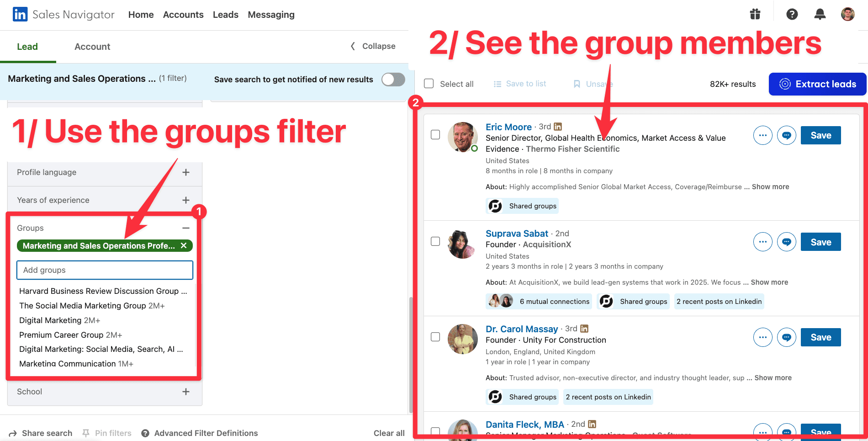Open the message bubble icon on Eric Moore's result

point(786,135)
